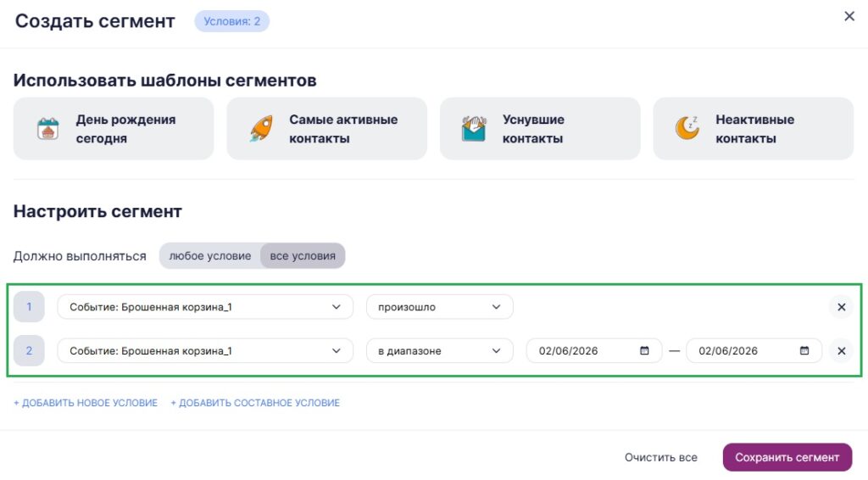Open event dropdown in condition 1

click(205, 307)
